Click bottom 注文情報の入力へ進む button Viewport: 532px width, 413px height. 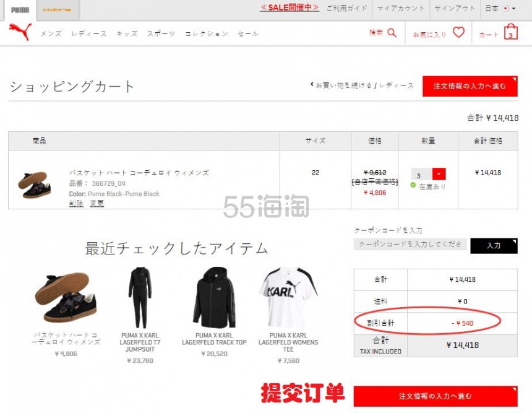435,396
